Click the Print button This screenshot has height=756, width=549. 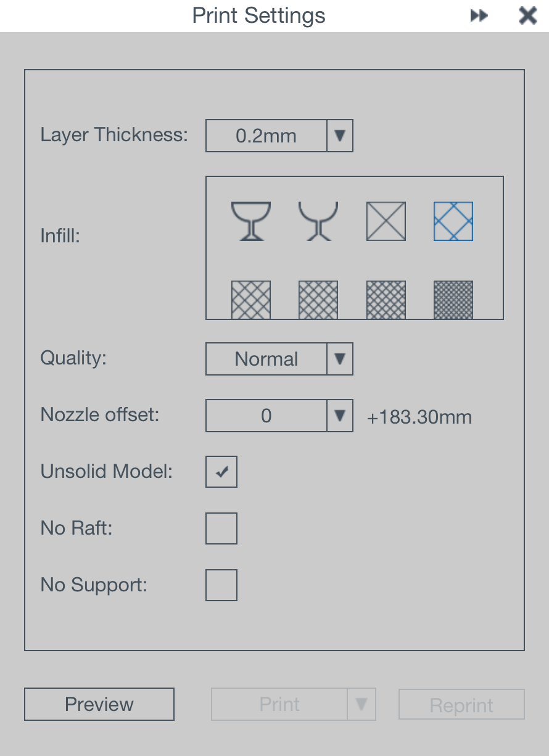(279, 704)
